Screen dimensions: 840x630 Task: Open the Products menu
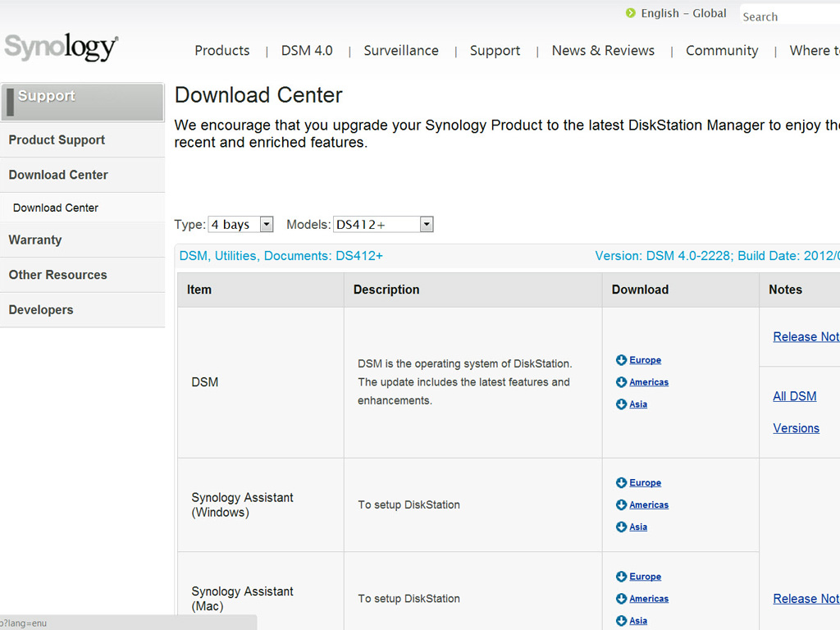click(221, 50)
